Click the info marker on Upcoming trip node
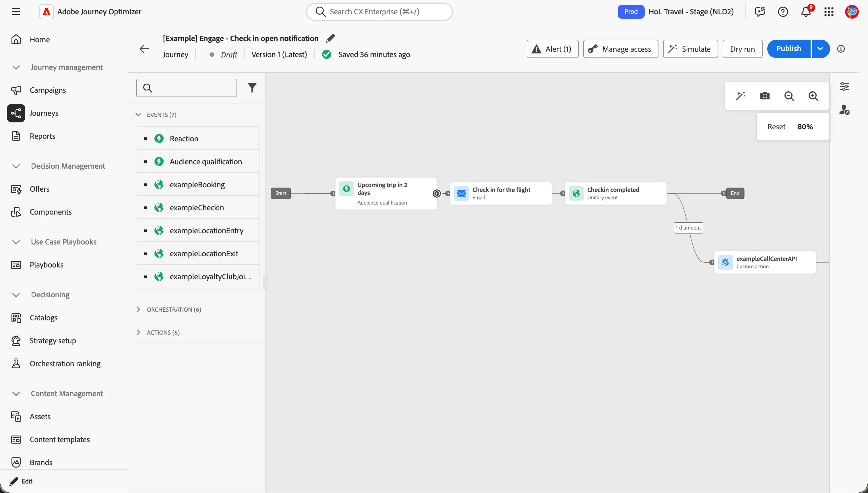 click(437, 193)
